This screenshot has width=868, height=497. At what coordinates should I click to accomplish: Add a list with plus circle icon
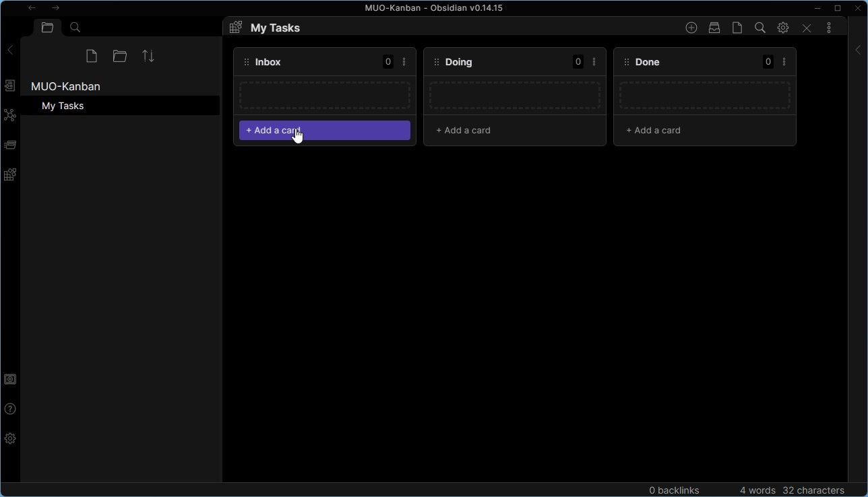(x=691, y=28)
